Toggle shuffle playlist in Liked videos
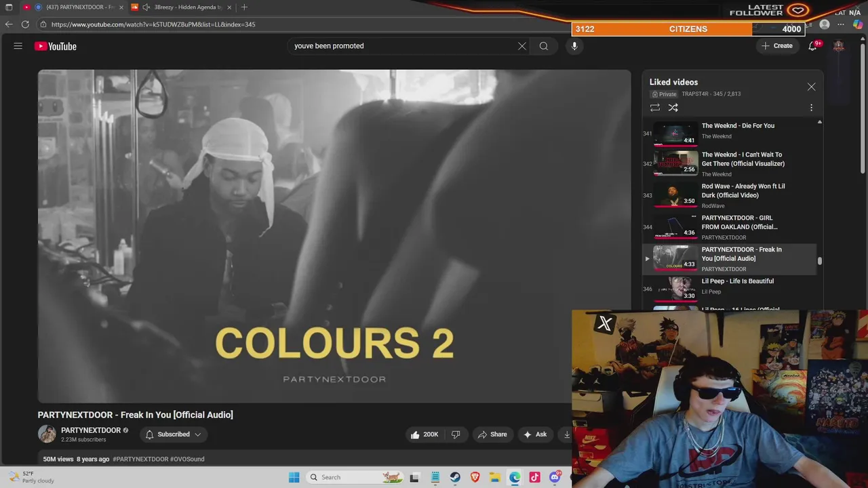The width and height of the screenshot is (868, 488). [x=673, y=108]
